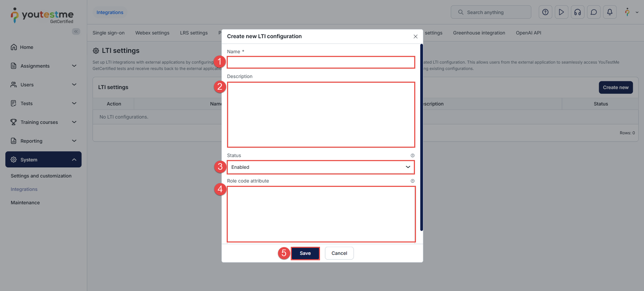Viewport: 644px width, 291px height.
Task: Focus the Name input field
Action: click(321, 62)
